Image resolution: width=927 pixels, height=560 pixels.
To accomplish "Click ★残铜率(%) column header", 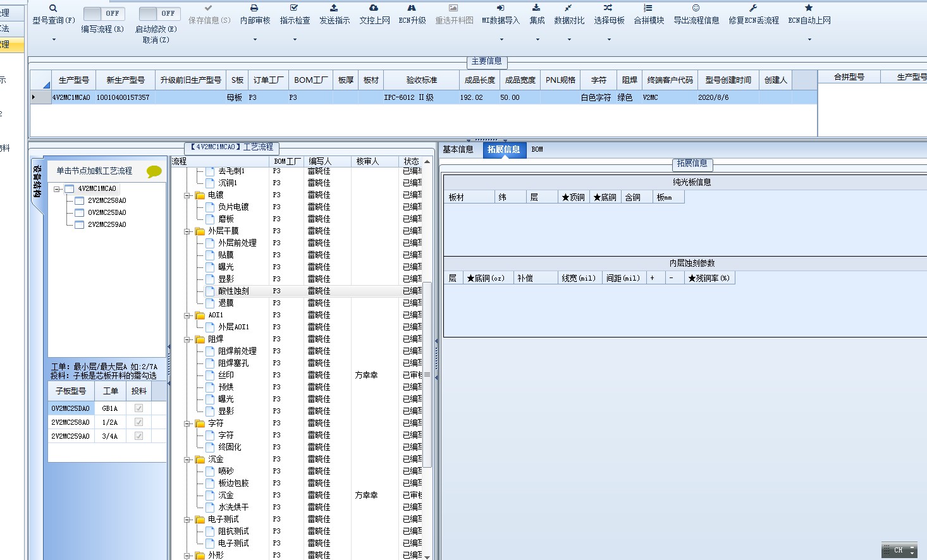I will [x=709, y=278].
